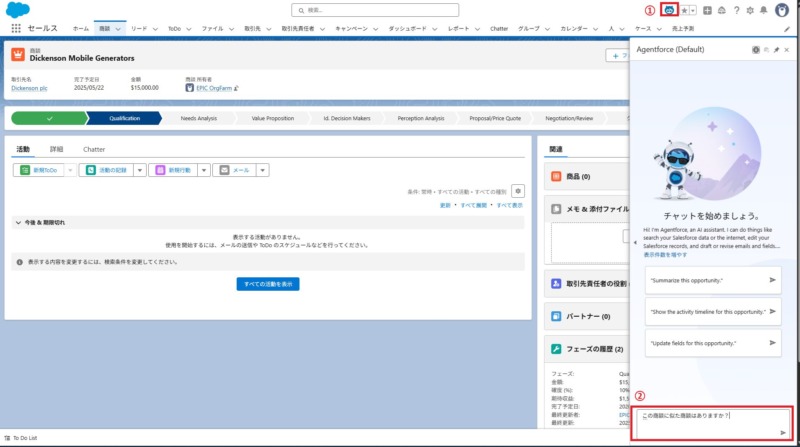Open the Agentforce assistant icon in header

coord(669,10)
